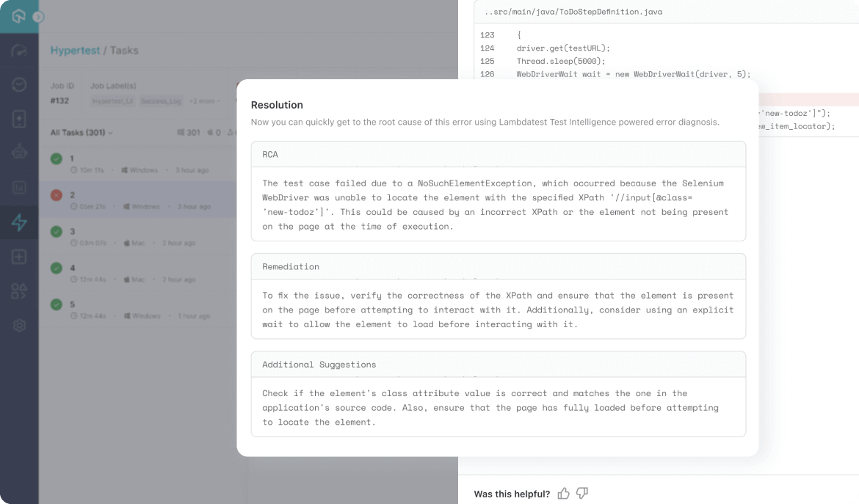Give thumbs down feedback on the resolution

click(x=581, y=493)
